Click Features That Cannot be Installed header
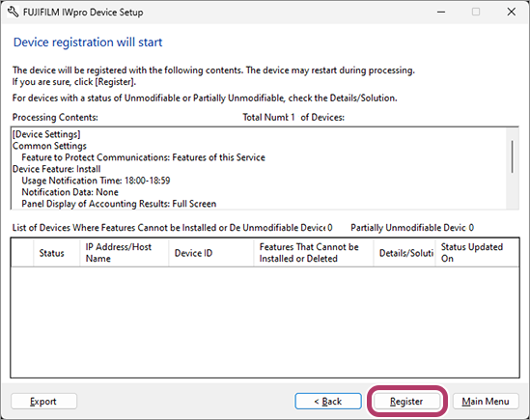The image size is (530, 420). click(314, 253)
